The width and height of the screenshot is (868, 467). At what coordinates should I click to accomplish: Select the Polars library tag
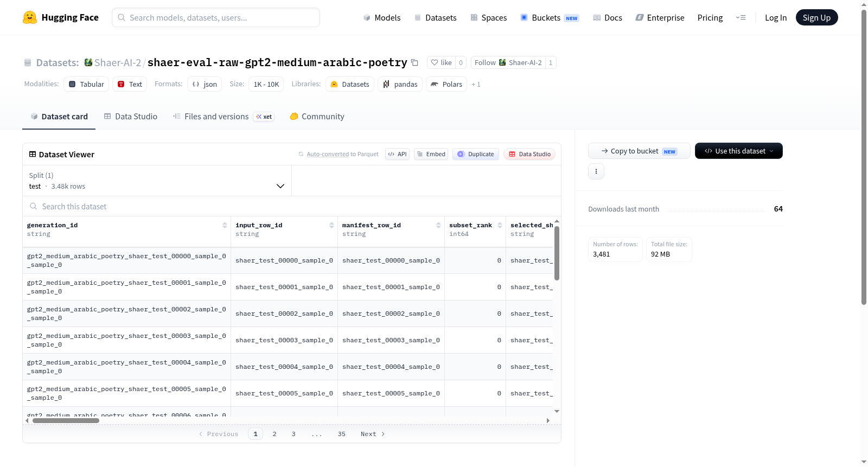pos(446,84)
